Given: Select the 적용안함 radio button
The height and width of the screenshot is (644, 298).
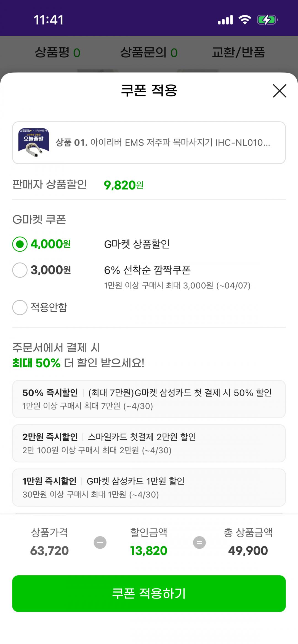Looking at the screenshot, I should pyautogui.click(x=20, y=307).
